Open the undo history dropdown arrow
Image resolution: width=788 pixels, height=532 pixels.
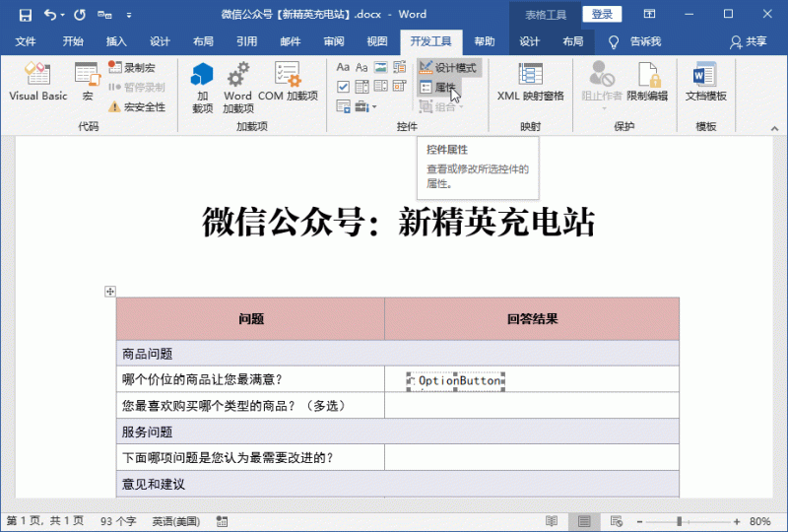[63, 15]
